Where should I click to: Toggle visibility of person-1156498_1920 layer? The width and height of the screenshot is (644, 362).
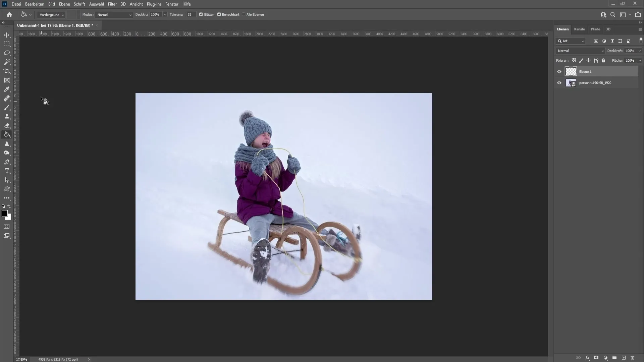559,83
